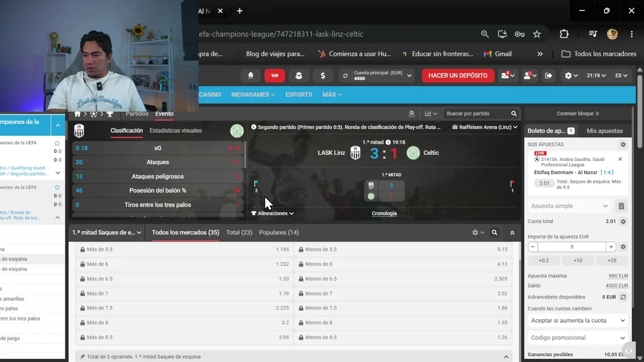644x362 pixels.
Task: Select the Total (23) markets tab
Action: [x=239, y=233]
